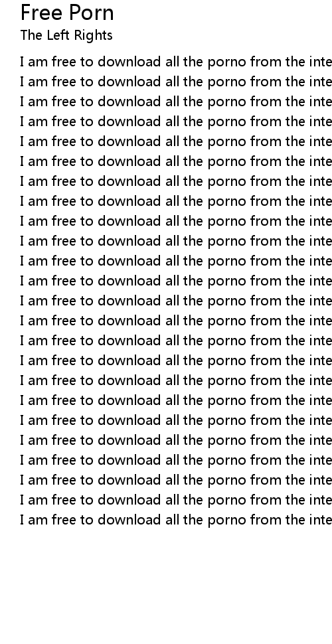The width and height of the screenshot is (332, 644).
Task: Click the song title heading
Action: [67, 13]
